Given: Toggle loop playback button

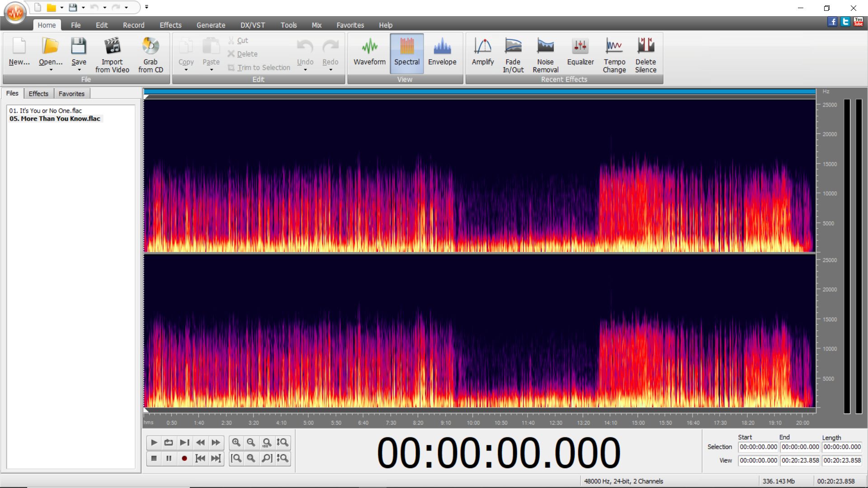Looking at the screenshot, I should click(169, 443).
